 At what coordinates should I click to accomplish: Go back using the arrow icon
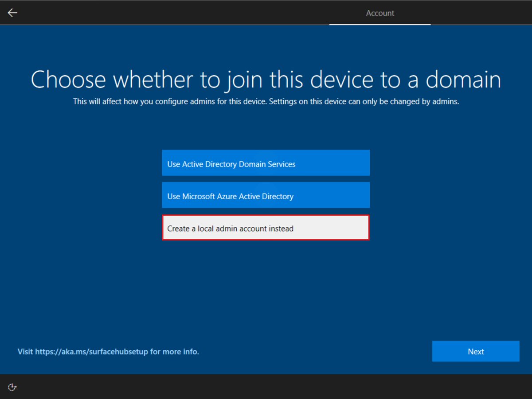(x=12, y=13)
